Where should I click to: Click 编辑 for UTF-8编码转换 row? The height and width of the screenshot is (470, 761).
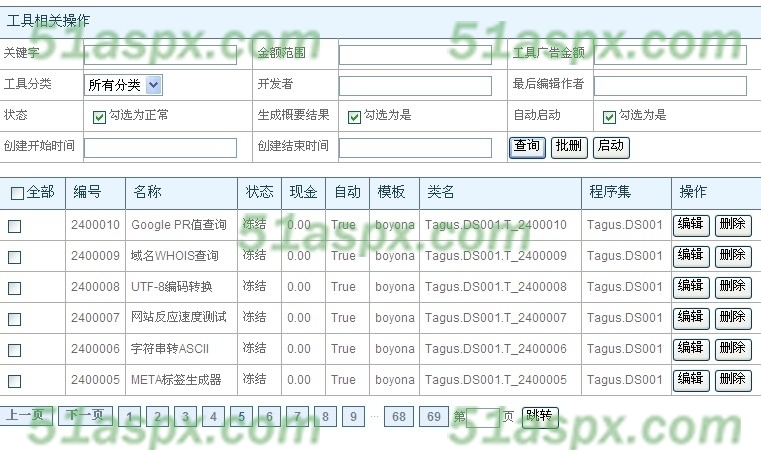coord(691,287)
